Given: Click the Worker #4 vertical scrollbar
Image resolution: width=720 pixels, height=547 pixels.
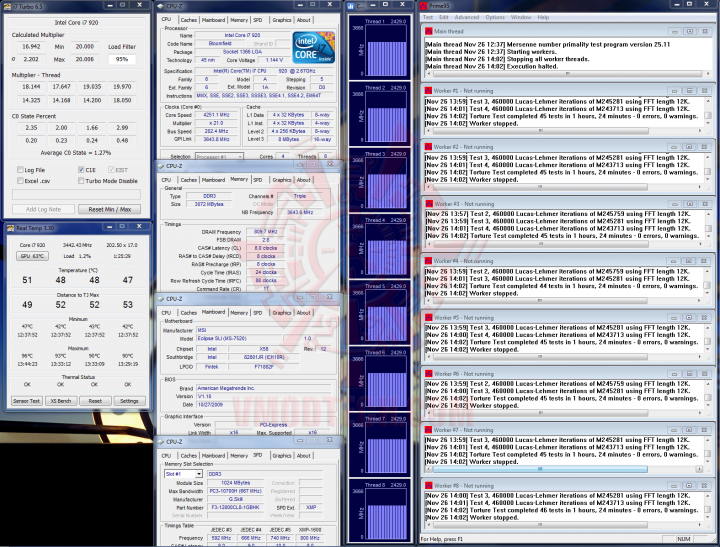Looking at the screenshot, I should 708,282.
